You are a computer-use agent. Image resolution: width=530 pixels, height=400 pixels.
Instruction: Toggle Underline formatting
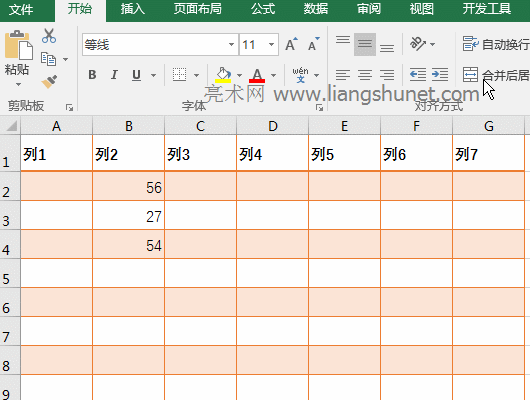[136, 75]
